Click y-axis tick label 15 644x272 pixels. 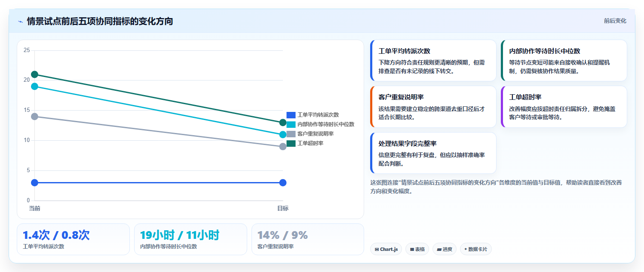(27, 110)
